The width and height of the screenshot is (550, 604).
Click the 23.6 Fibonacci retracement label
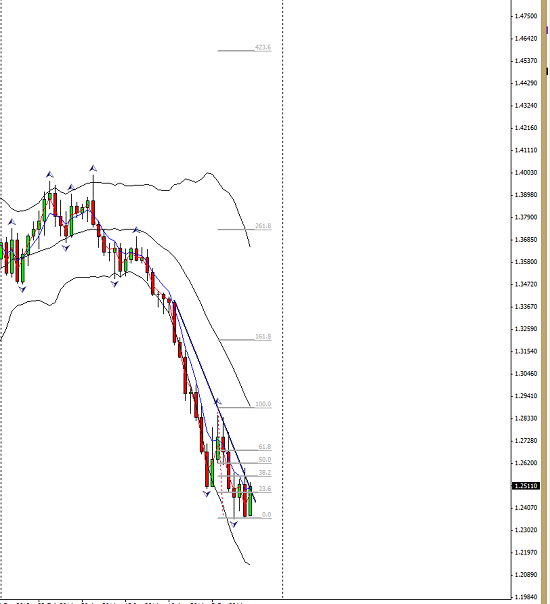tap(265, 489)
